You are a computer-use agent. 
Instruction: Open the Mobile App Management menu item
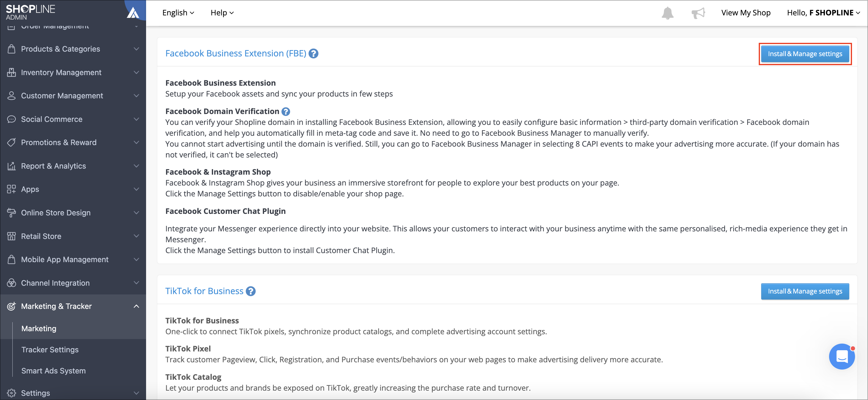pyautogui.click(x=73, y=260)
